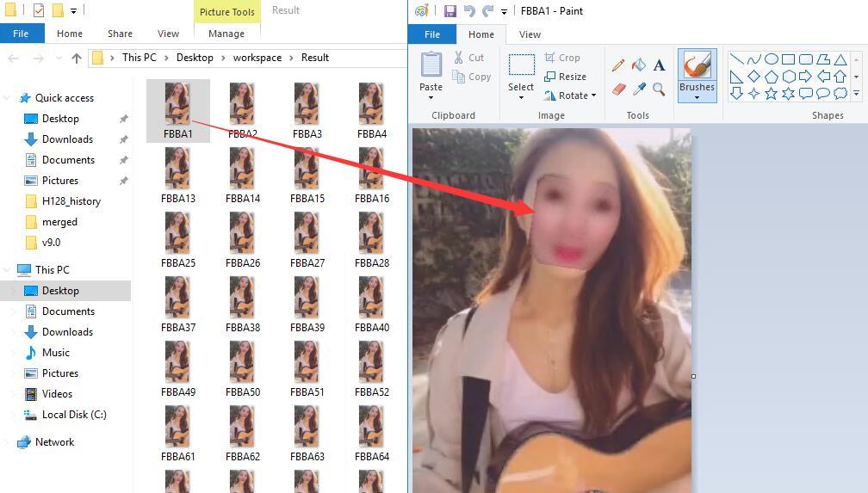This screenshot has height=493, width=868.
Task: Click the Undo arrow in Paint
Action: tap(469, 10)
